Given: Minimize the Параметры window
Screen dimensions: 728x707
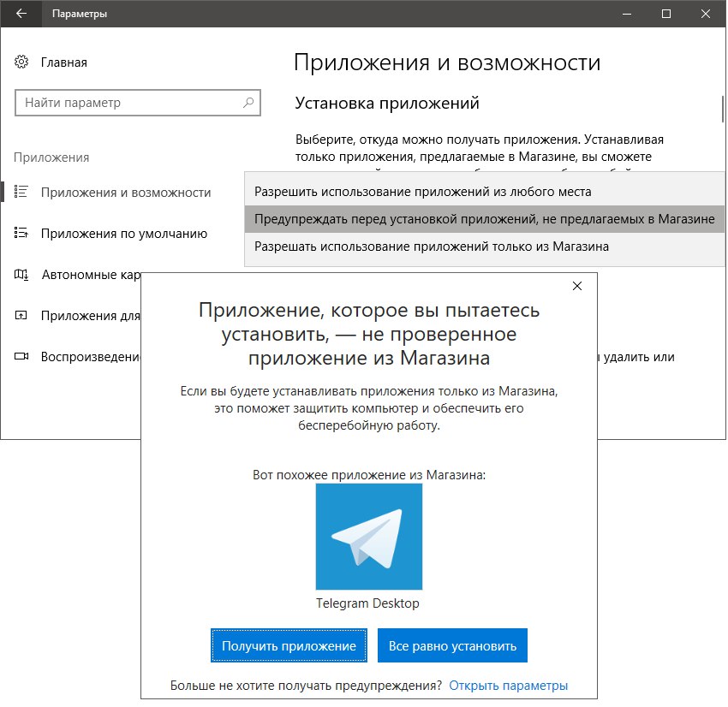Looking at the screenshot, I should click(627, 14).
